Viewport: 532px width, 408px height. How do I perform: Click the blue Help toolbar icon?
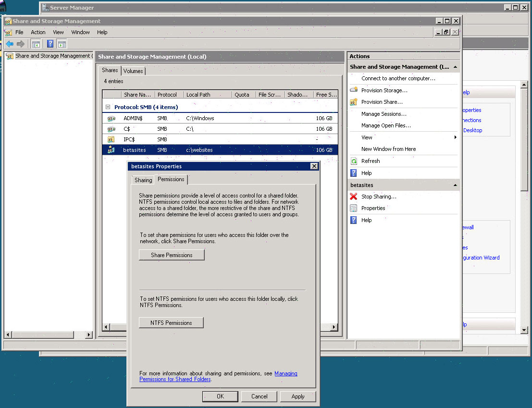[50, 44]
